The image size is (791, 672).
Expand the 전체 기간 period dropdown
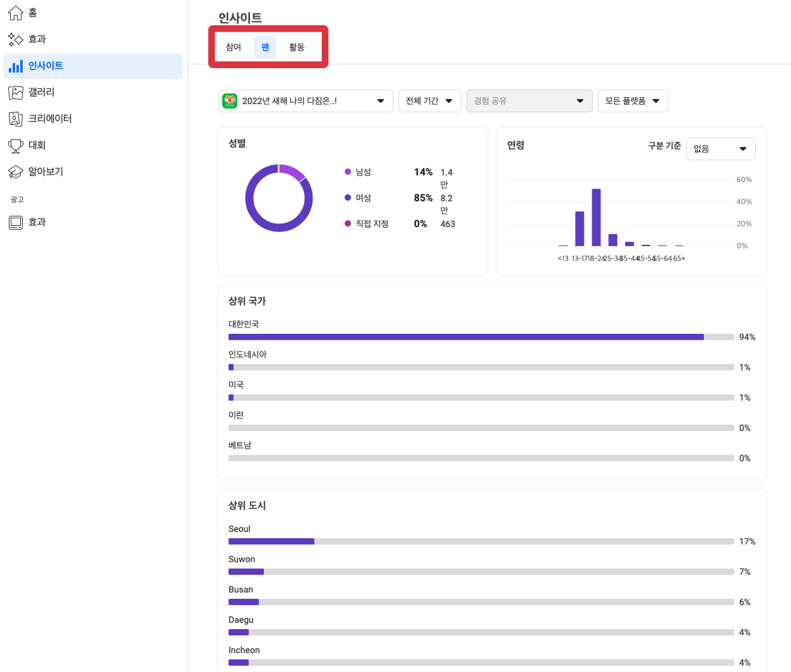tap(430, 101)
